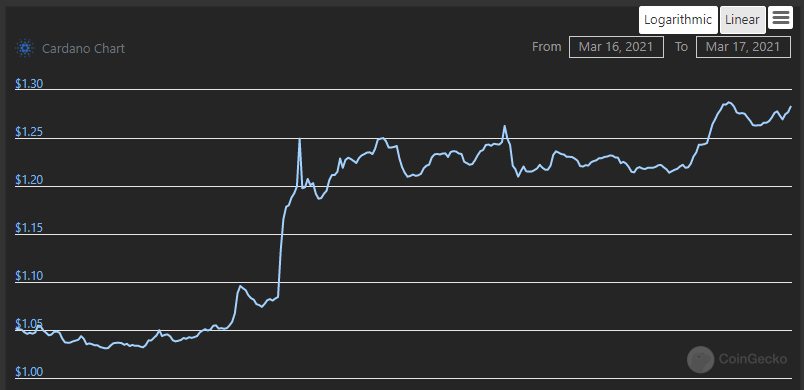804x390 pixels.
Task: Open the To date field Mar 17, 2021
Action: (x=743, y=47)
